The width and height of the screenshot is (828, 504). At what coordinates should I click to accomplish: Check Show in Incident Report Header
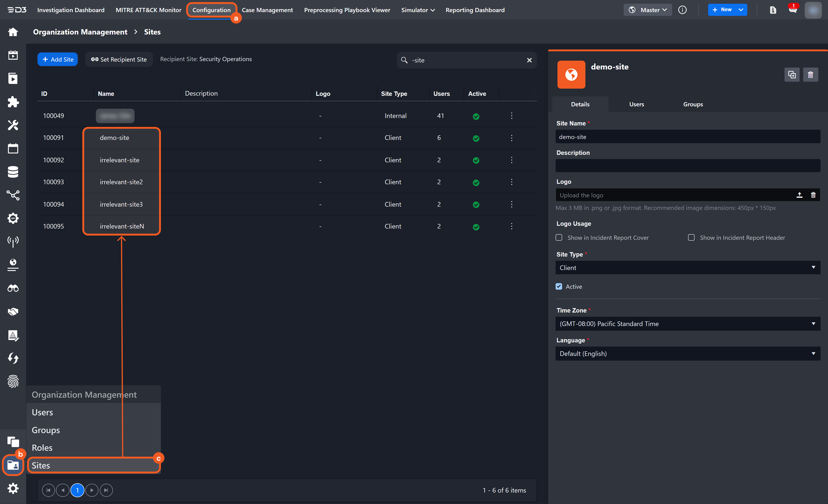[691, 238]
